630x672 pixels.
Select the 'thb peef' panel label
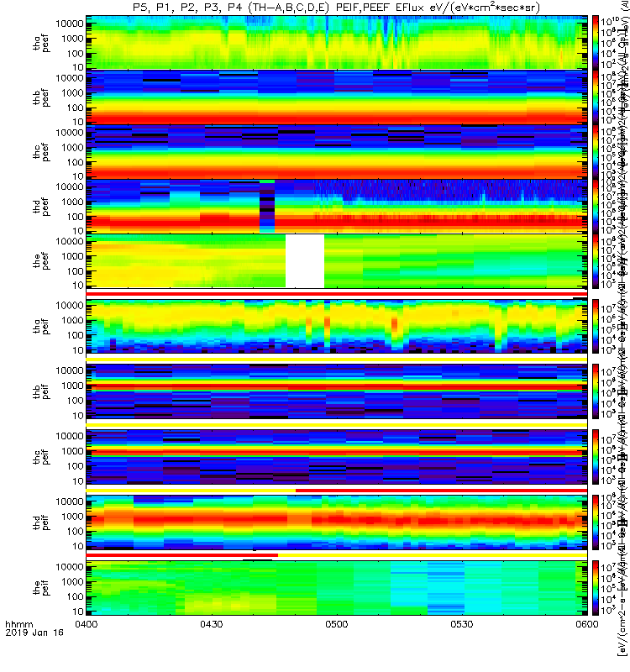coord(41,97)
